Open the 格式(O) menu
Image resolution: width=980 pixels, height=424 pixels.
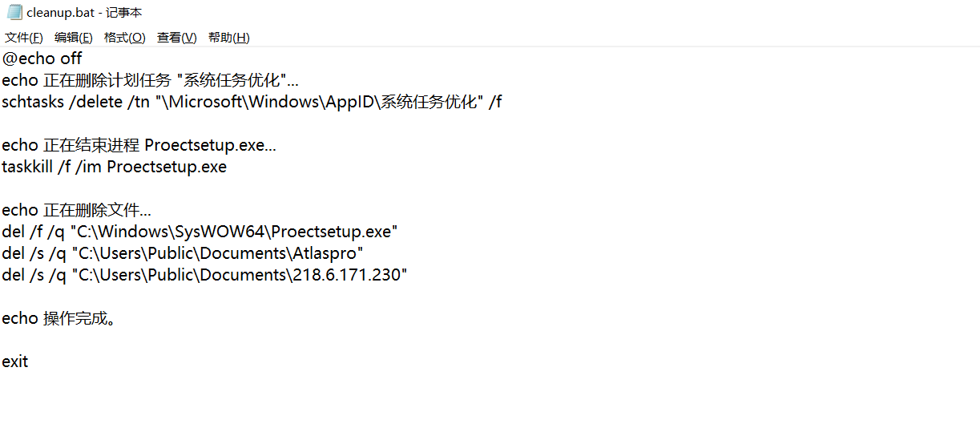[125, 38]
